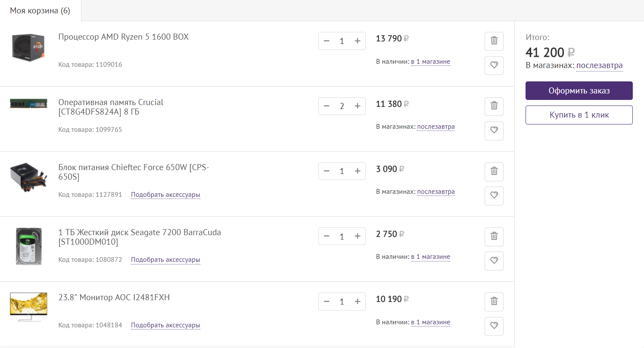Delete AOC I2481FXH monitor from cart

494,301
